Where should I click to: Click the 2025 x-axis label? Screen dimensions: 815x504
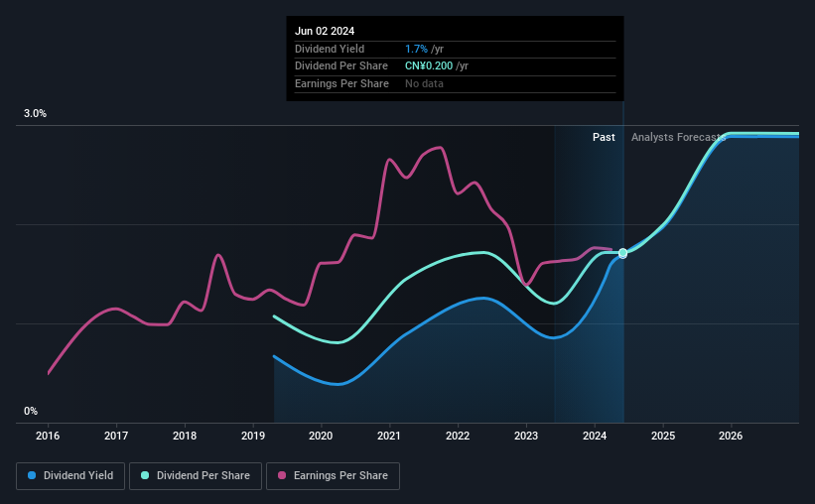(x=663, y=436)
